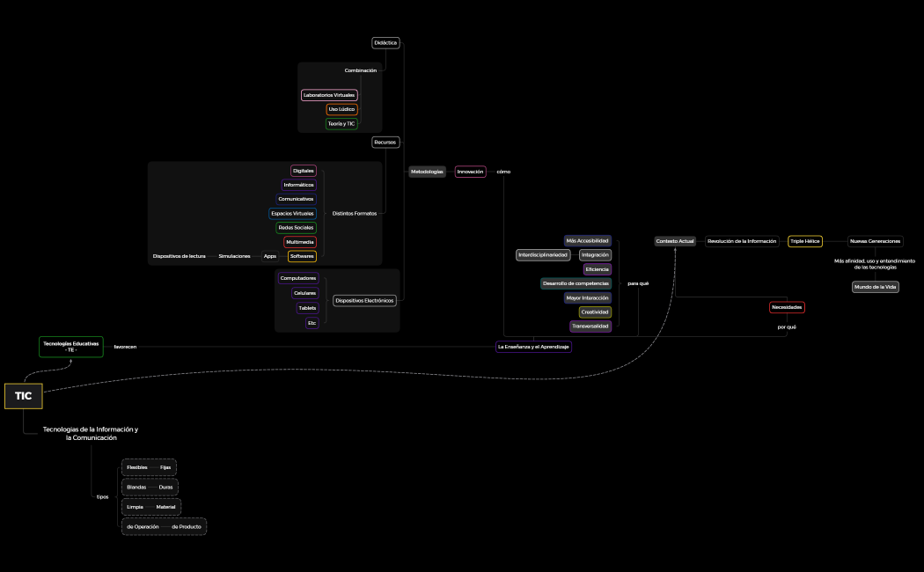Click the Computadores node
The height and width of the screenshot is (572, 924).
[x=298, y=278]
